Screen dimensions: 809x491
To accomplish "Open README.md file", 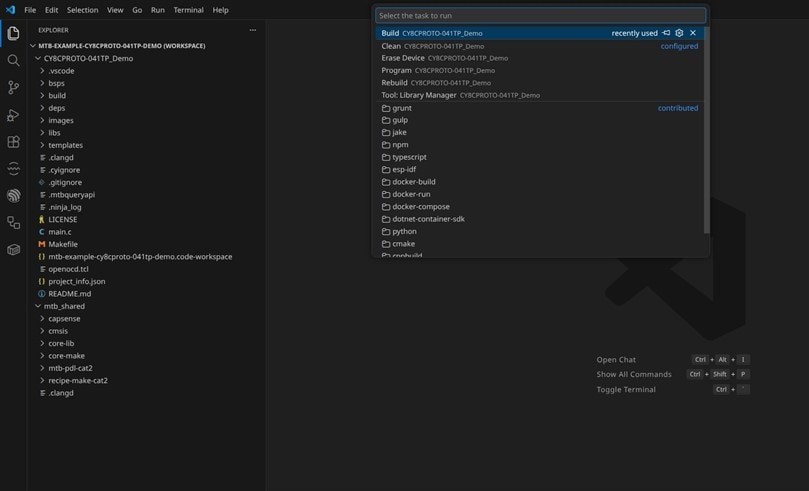I will coord(147,293).
